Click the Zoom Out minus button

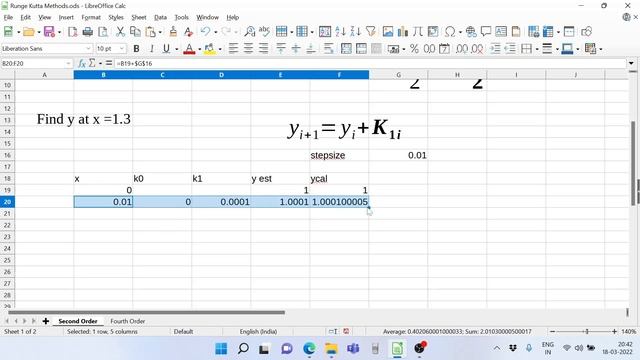tap(553, 331)
